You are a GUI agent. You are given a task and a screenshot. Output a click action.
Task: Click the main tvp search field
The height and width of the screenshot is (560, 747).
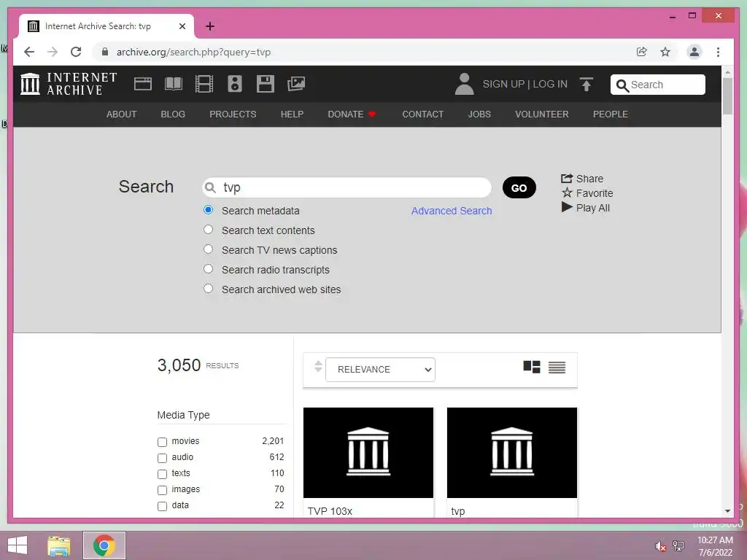coord(347,187)
